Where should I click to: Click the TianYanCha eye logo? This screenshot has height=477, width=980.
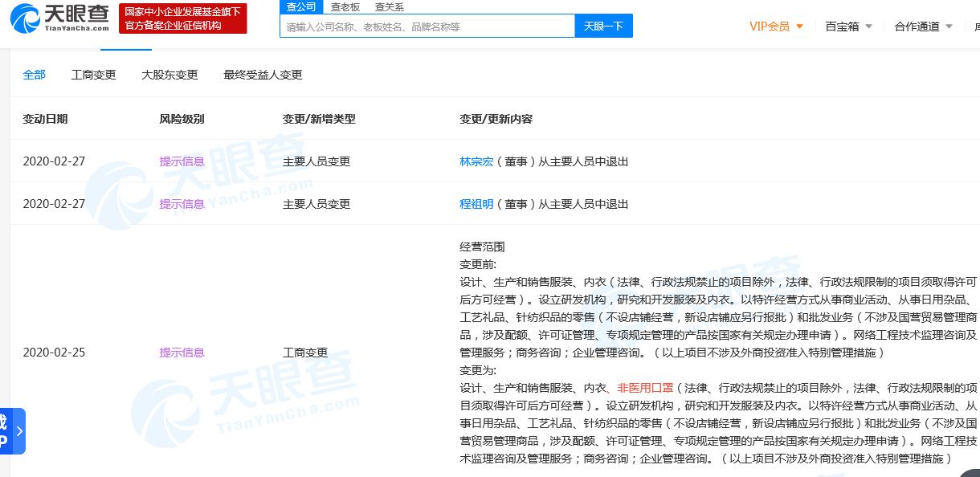pos(59,18)
